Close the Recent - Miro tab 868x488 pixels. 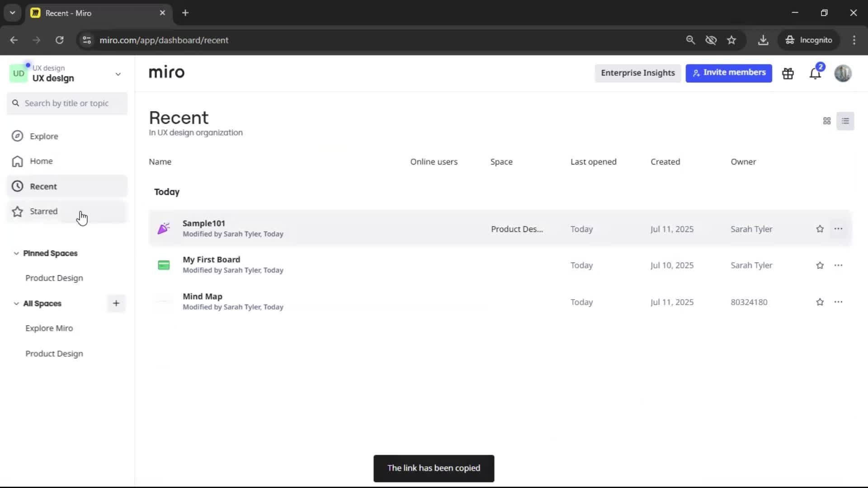pos(162,13)
